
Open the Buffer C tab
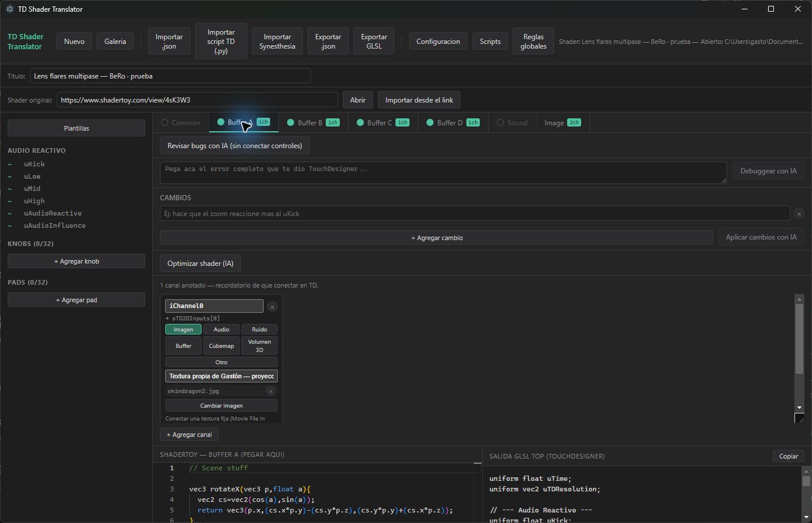tap(383, 122)
